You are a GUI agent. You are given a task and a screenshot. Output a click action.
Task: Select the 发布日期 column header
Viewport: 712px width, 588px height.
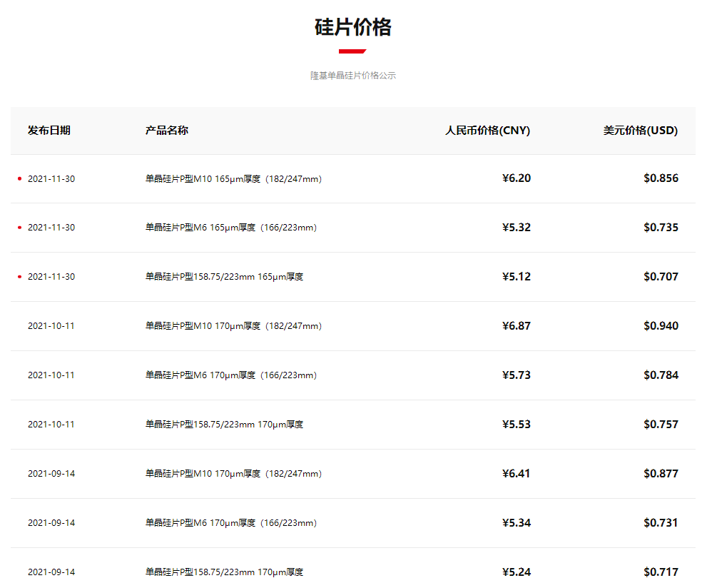click(47, 131)
